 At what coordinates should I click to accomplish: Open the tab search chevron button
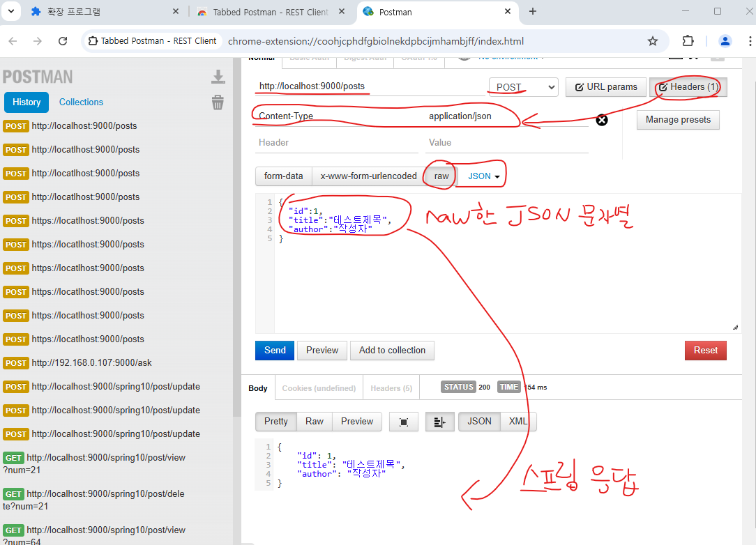pyautogui.click(x=10, y=12)
